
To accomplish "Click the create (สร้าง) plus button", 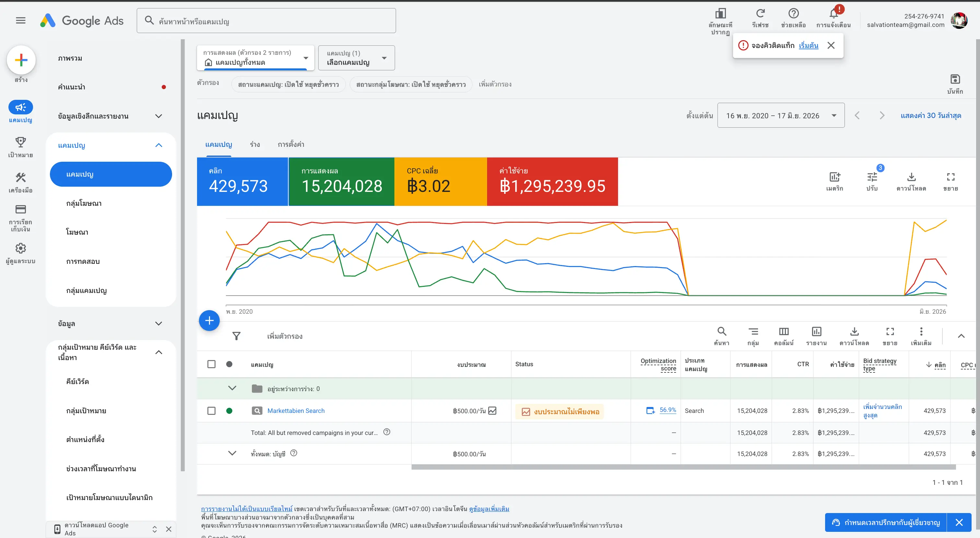I will 21,60.
